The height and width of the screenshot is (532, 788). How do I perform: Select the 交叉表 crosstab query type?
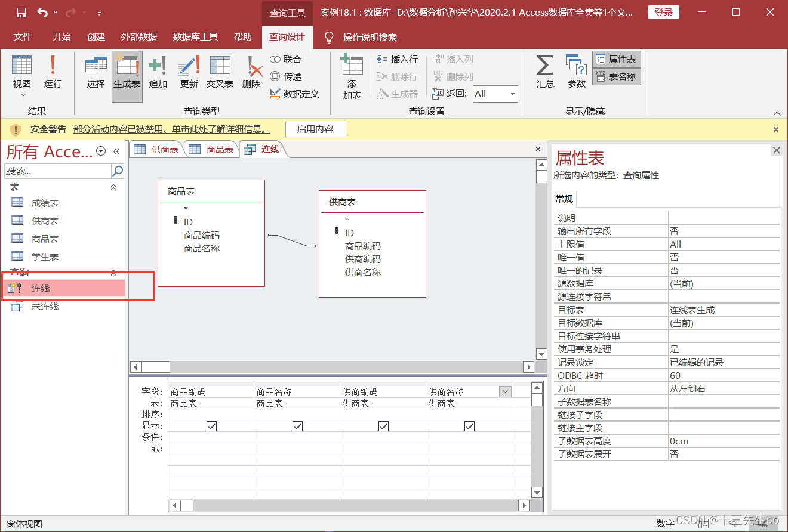click(220, 73)
